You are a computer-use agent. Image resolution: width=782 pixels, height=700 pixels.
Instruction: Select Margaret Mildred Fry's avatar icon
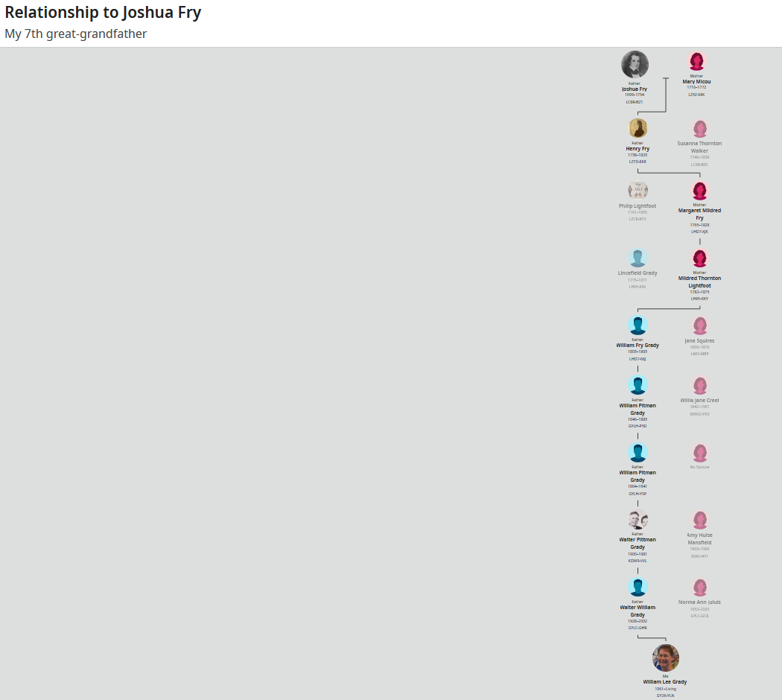pyautogui.click(x=700, y=191)
